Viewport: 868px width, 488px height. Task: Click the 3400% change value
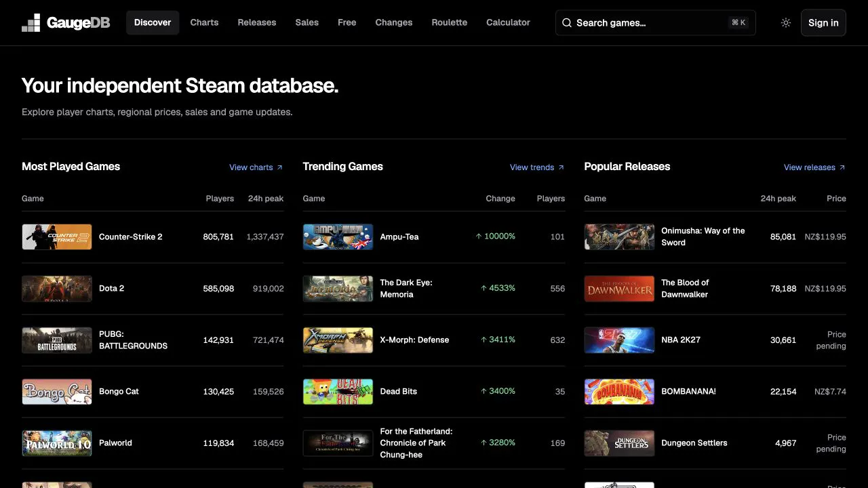(498, 391)
